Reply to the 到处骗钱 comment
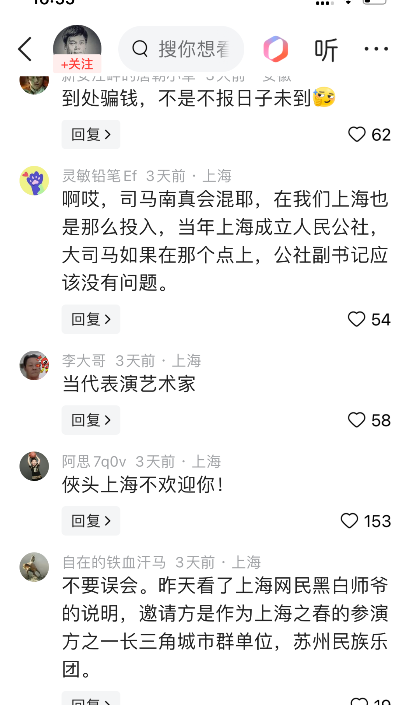This screenshot has height=705, width=396. click(91, 134)
